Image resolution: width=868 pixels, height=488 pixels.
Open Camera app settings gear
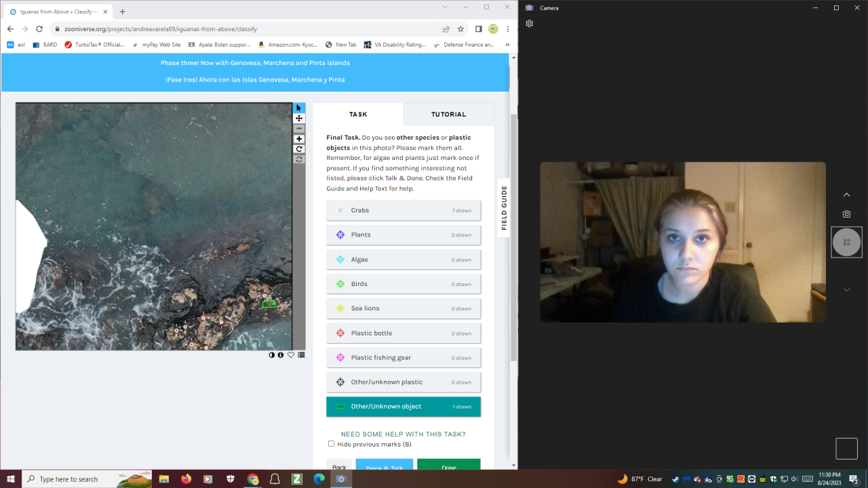click(529, 23)
